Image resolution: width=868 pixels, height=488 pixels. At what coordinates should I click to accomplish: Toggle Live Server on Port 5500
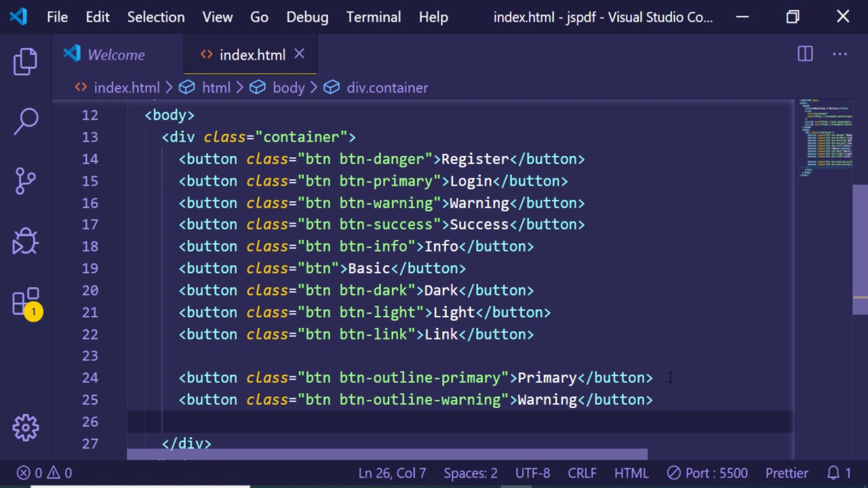click(707, 473)
